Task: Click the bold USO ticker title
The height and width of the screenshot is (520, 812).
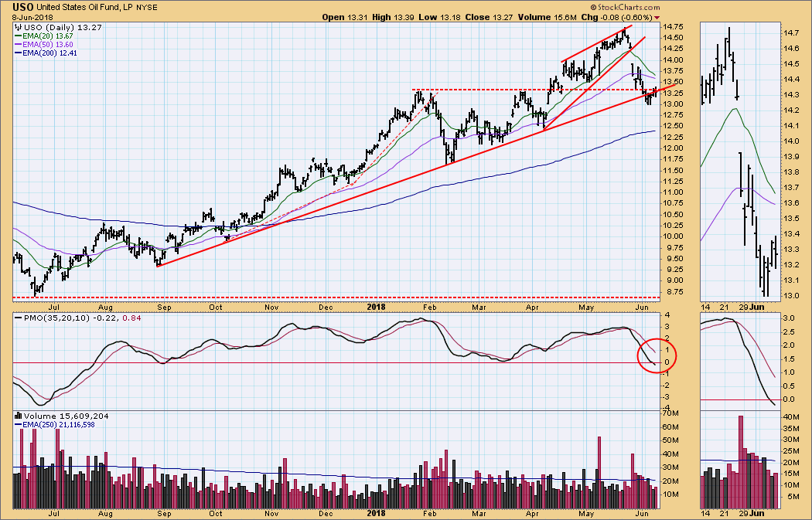Action: click(x=23, y=7)
